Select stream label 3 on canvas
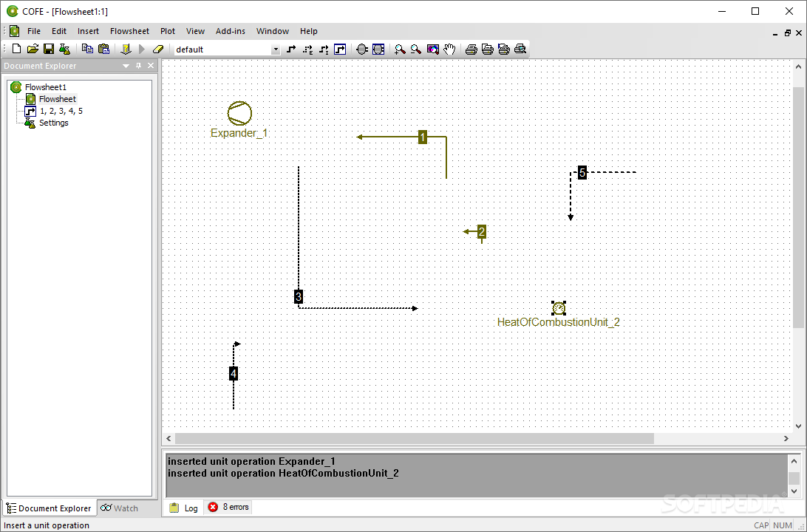 (x=298, y=296)
